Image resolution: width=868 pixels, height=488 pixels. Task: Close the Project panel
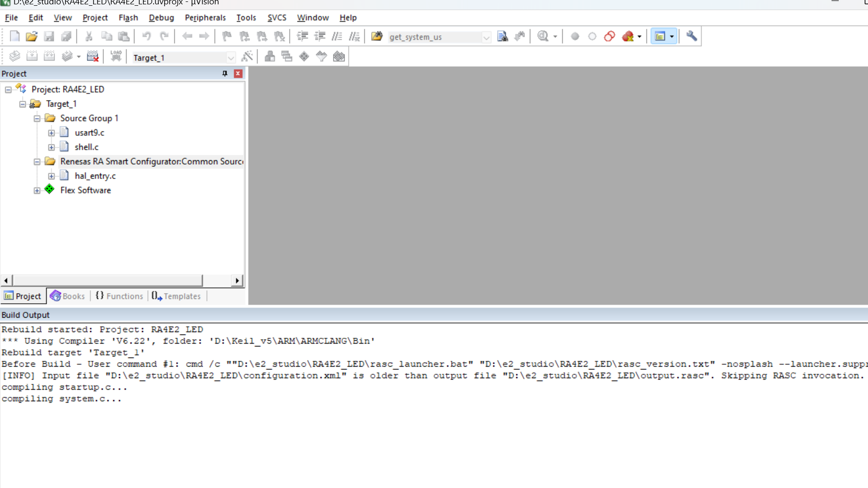238,73
